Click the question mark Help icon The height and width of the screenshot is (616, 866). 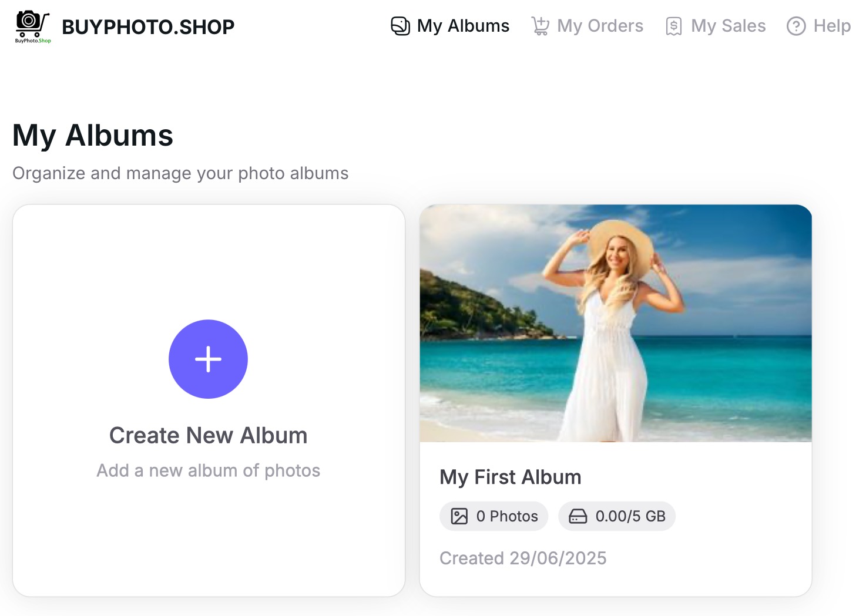796,26
